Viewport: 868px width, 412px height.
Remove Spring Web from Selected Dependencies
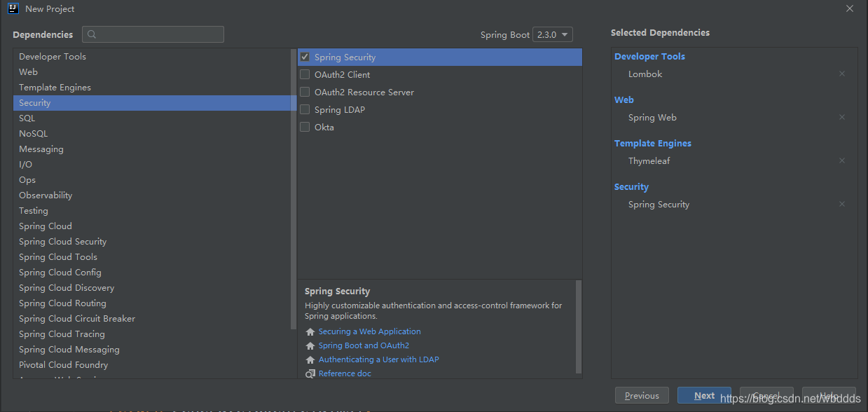click(x=841, y=116)
